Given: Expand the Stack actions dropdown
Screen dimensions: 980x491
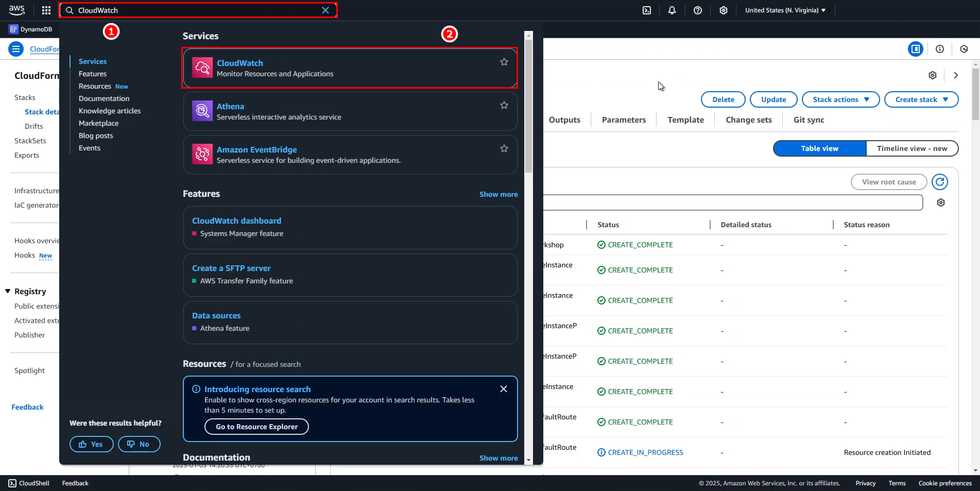Looking at the screenshot, I should click(x=840, y=99).
